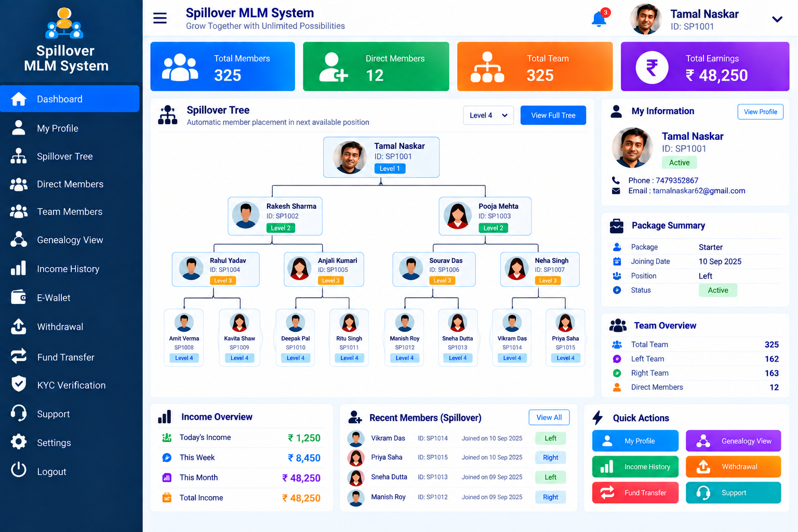Click the Total Team hierarchy icon

click(487, 67)
